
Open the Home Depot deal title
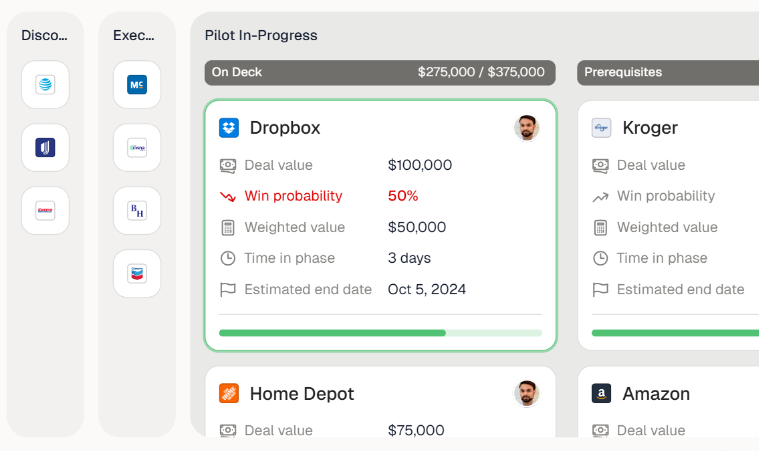tap(302, 394)
